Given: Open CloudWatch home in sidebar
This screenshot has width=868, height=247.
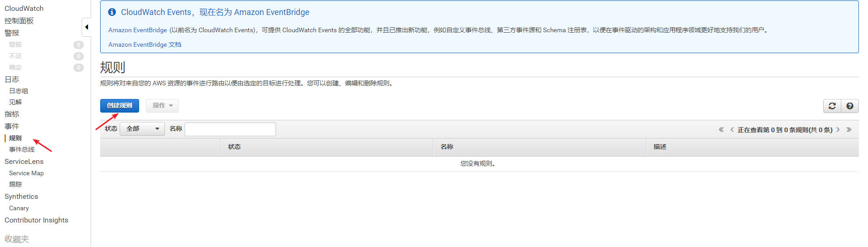Looking at the screenshot, I should (24, 9).
